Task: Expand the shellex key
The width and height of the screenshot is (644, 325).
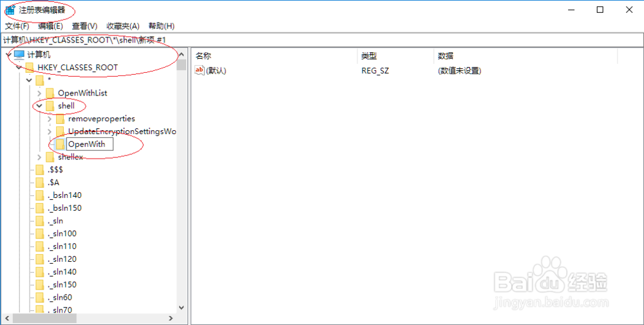Action: tap(39, 157)
